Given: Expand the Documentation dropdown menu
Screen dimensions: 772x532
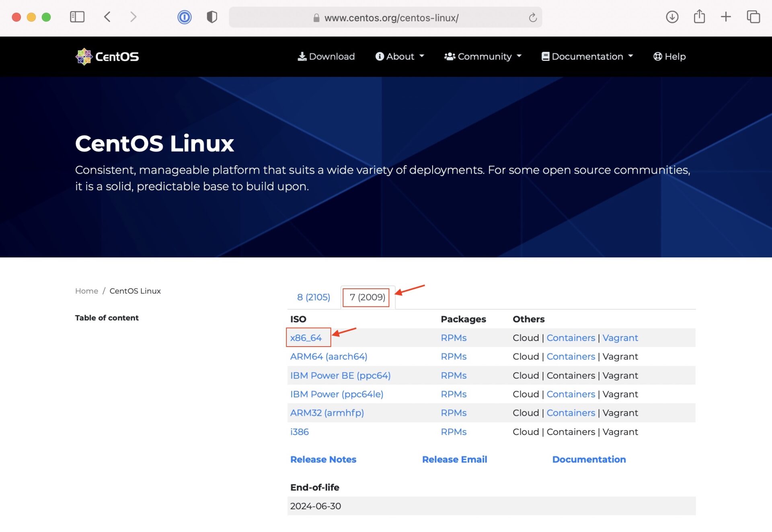Looking at the screenshot, I should (587, 56).
